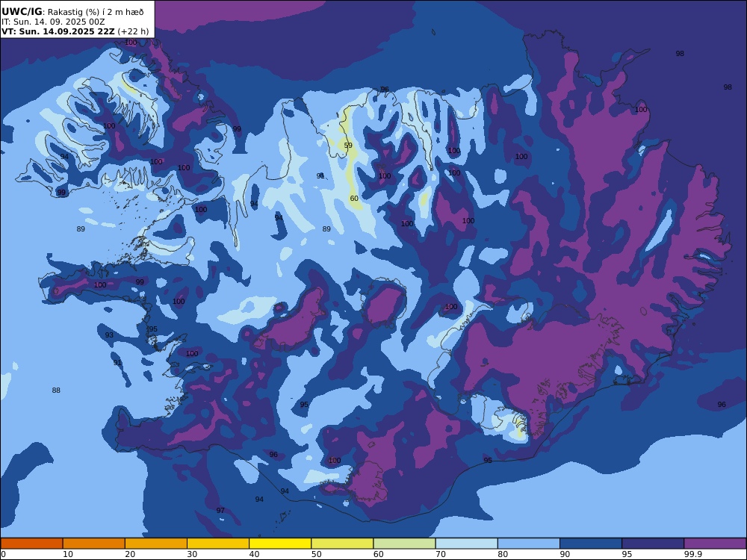
Task: Click the 0–10 dark orange legend swatch
Action: pos(31,544)
